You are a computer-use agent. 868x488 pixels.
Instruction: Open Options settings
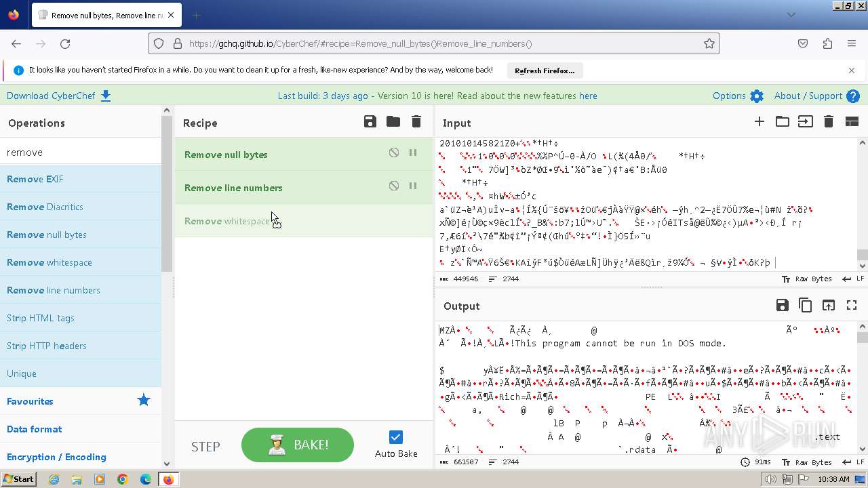pos(738,96)
